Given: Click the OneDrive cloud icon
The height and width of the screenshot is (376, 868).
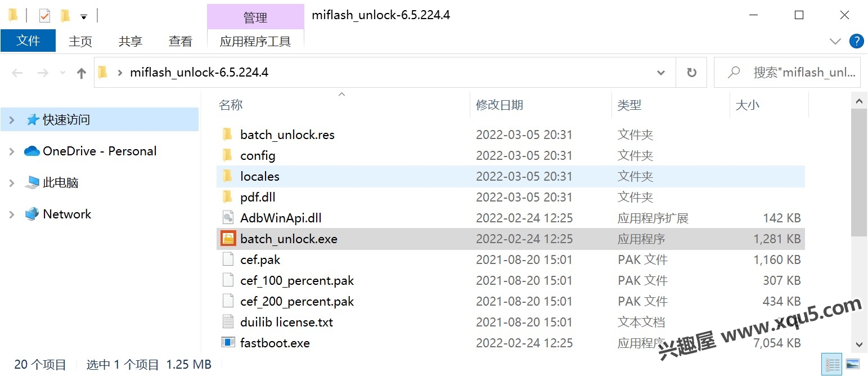Looking at the screenshot, I should tap(32, 151).
